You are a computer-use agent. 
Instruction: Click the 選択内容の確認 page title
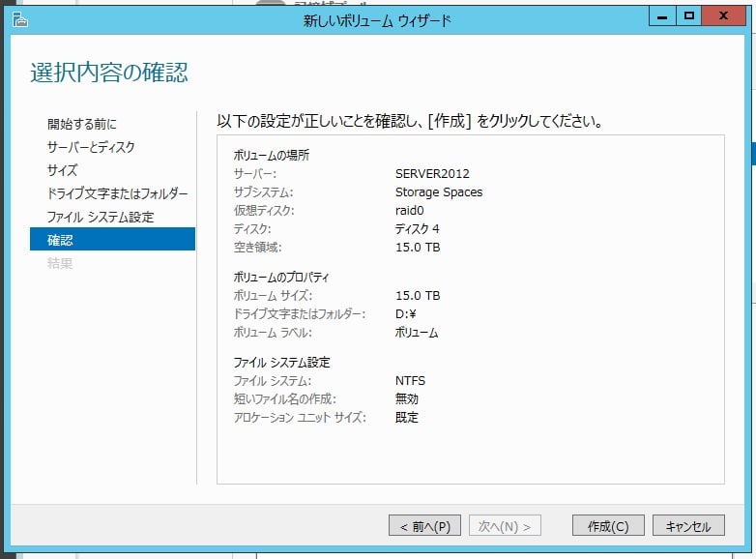[109, 73]
